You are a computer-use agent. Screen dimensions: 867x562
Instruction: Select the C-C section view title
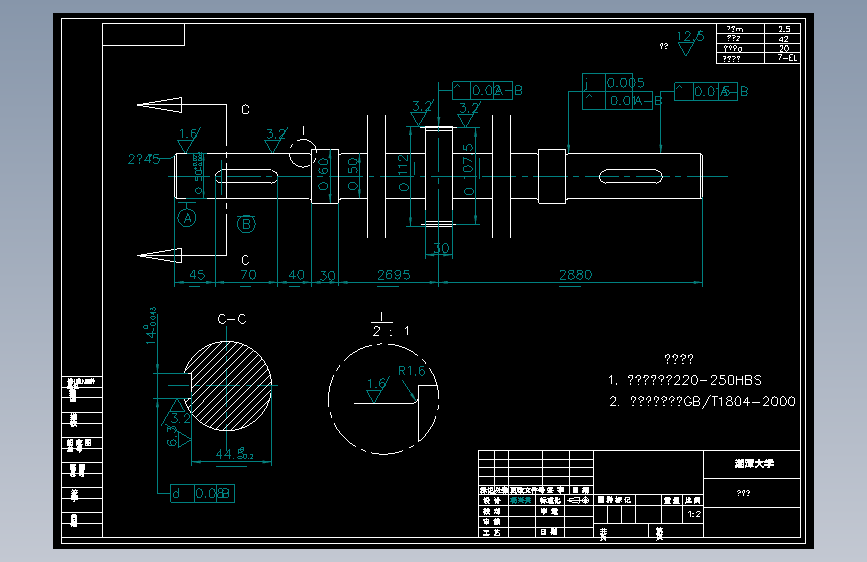232,319
